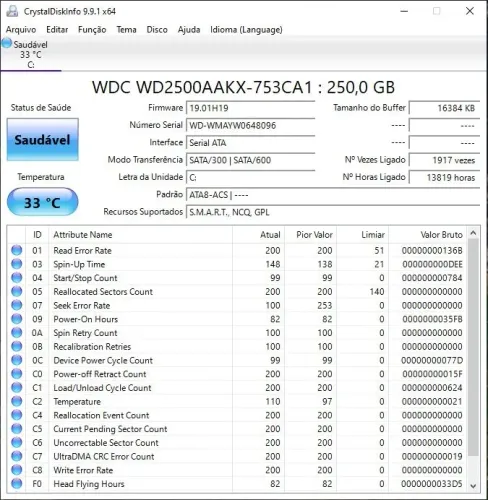Select the UltraDMA CRC Error Count name
488x500 pixels.
click(104, 456)
